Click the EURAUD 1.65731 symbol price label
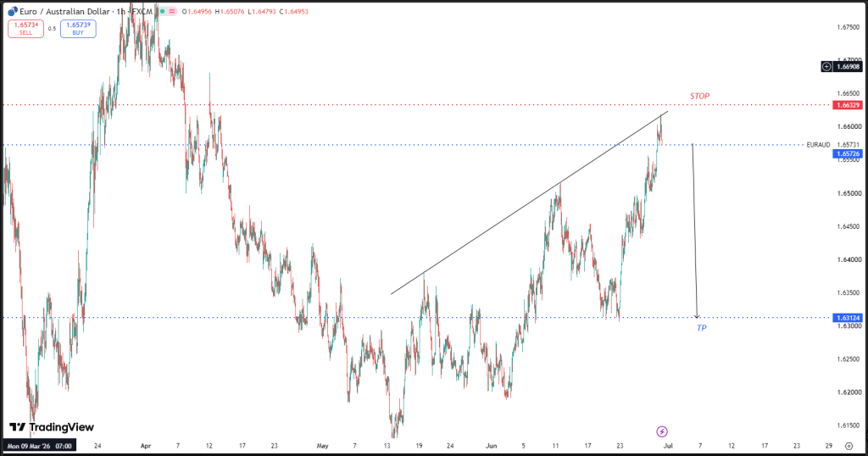This screenshot has width=868, height=456. 834,145
